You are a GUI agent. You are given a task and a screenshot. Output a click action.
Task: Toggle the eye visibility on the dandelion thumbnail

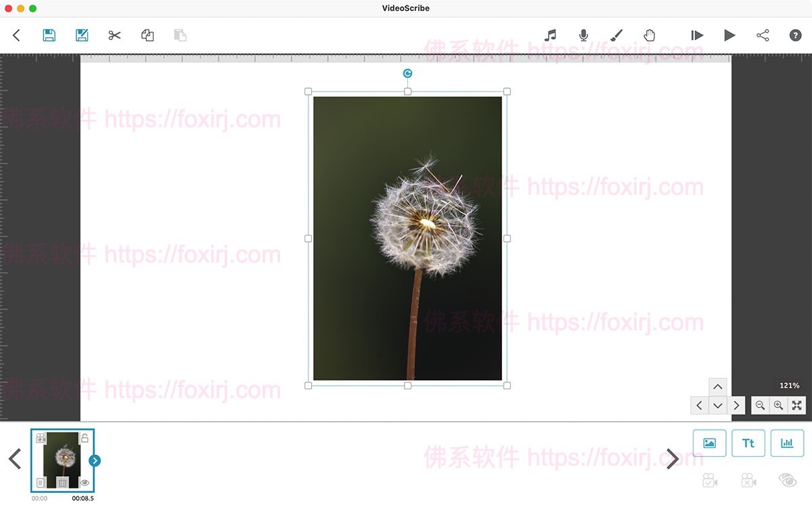(85, 483)
